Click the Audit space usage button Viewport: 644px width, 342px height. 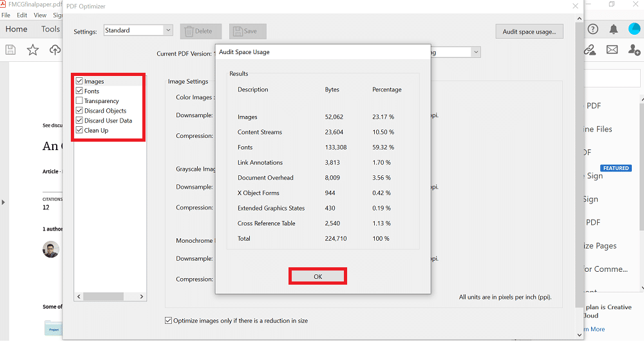point(529,32)
